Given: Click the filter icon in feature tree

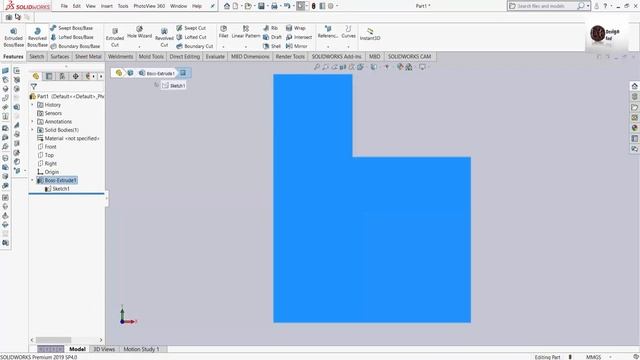Looking at the screenshot, I should (x=33, y=87).
